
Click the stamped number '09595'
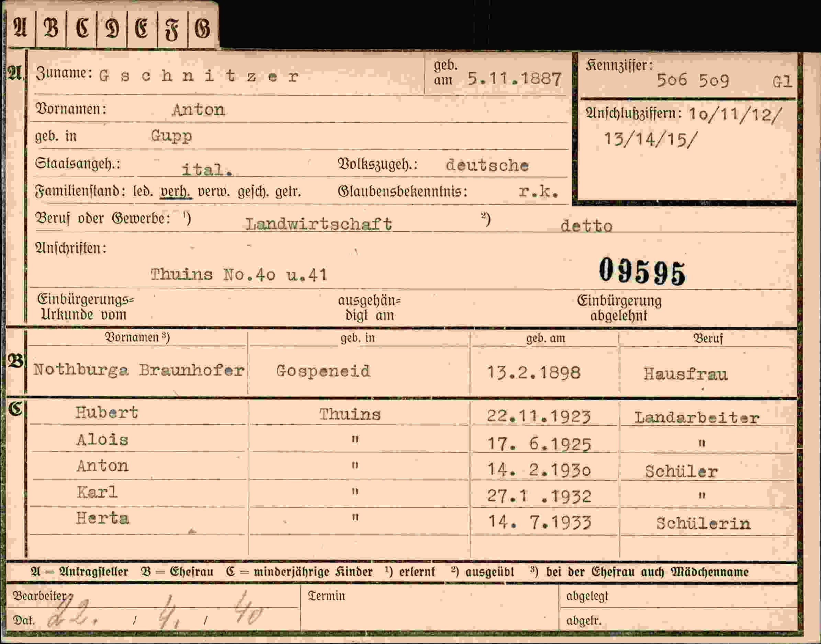point(642,272)
